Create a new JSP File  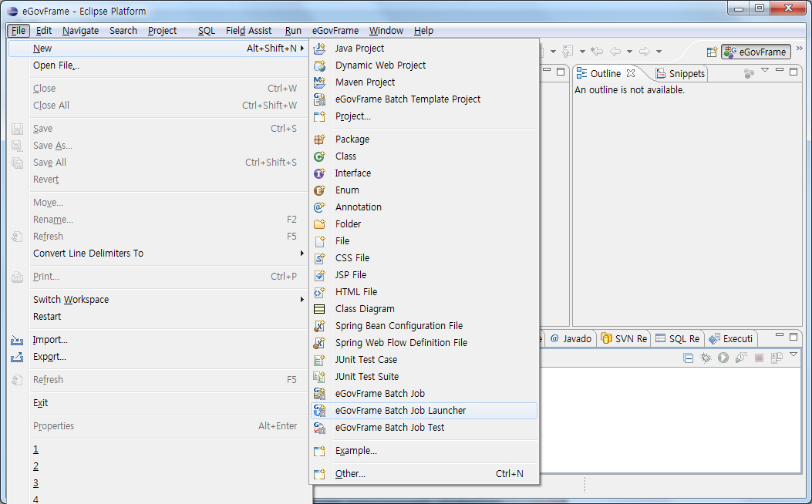pos(350,275)
